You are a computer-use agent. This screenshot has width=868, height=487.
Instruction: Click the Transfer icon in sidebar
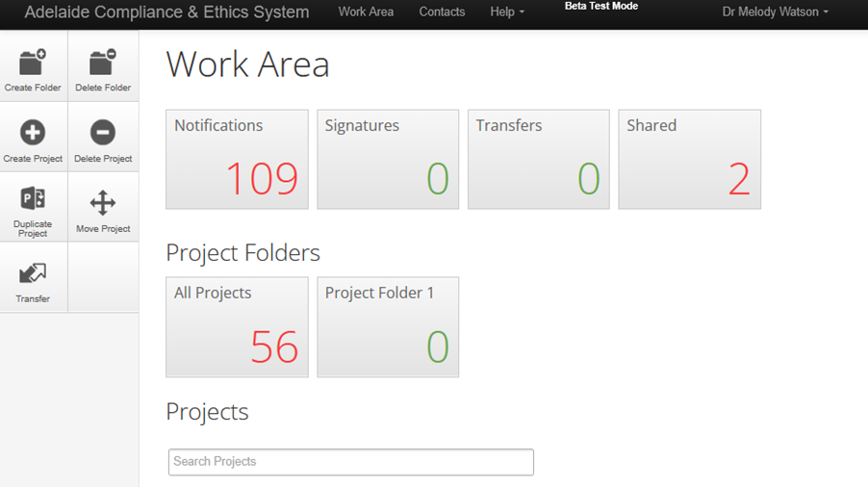point(33,273)
